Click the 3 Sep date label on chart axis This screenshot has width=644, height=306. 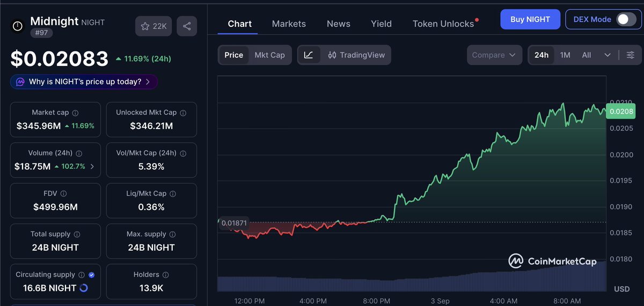point(440,301)
